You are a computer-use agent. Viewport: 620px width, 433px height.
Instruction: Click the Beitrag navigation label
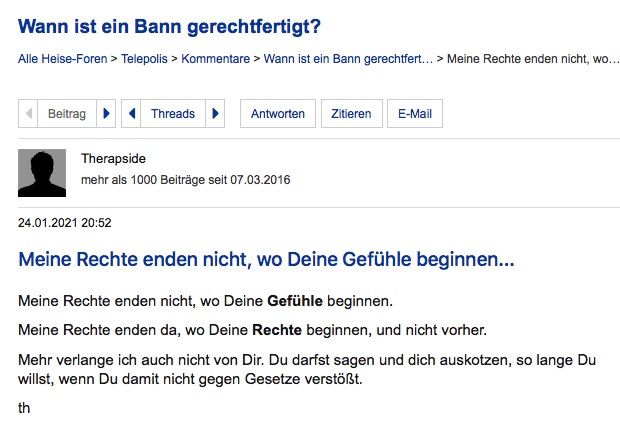(67, 114)
